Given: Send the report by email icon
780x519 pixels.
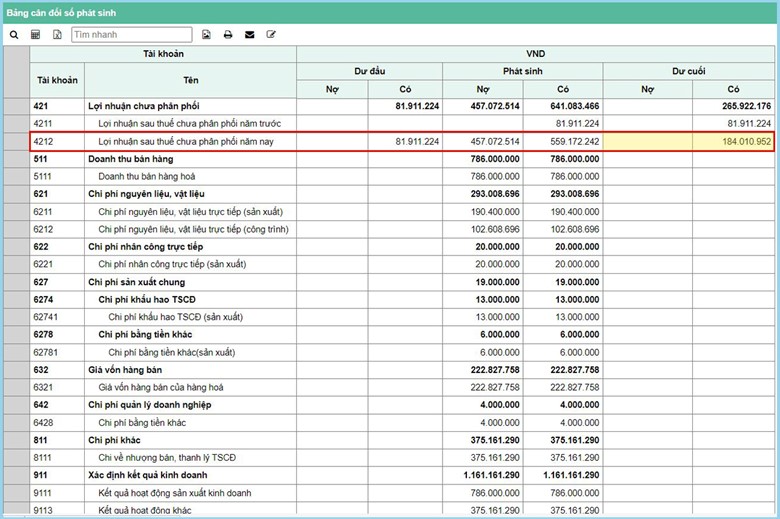Looking at the screenshot, I should click(x=249, y=35).
